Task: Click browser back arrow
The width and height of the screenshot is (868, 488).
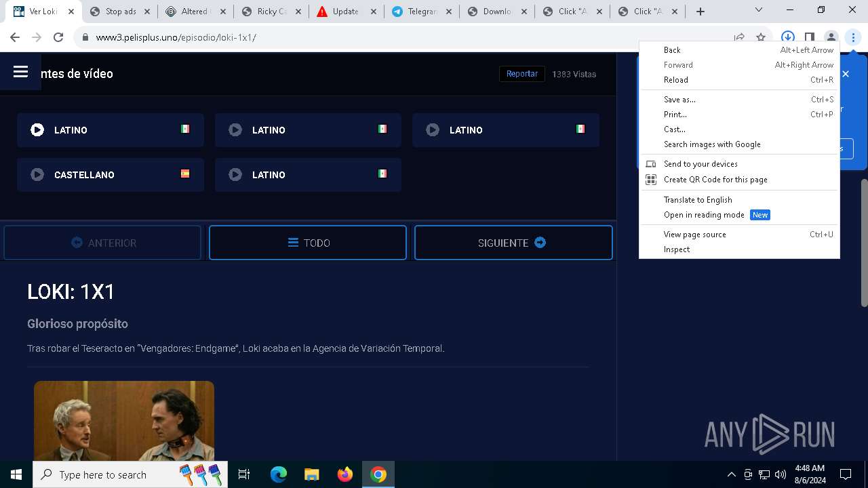Action: click(x=15, y=37)
